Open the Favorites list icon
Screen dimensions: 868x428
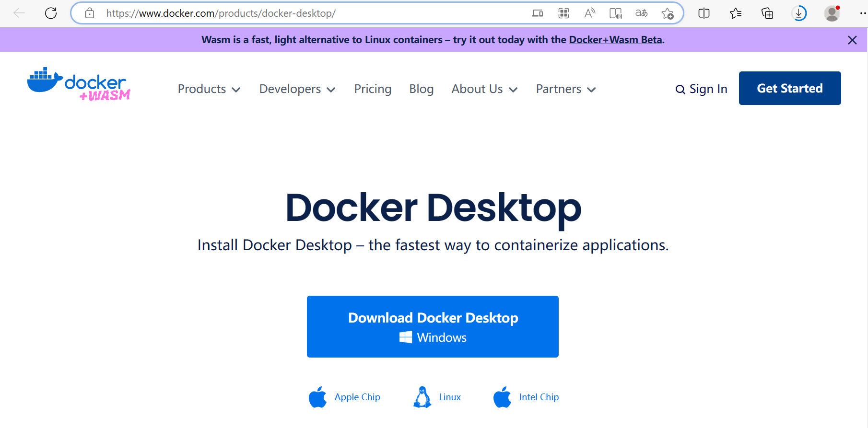[736, 13]
